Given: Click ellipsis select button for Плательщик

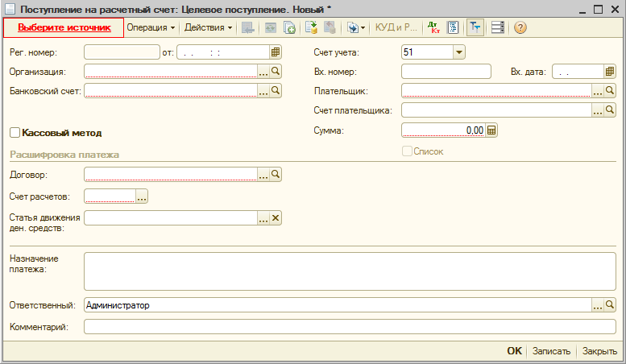Looking at the screenshot, I should pos(597,91).
